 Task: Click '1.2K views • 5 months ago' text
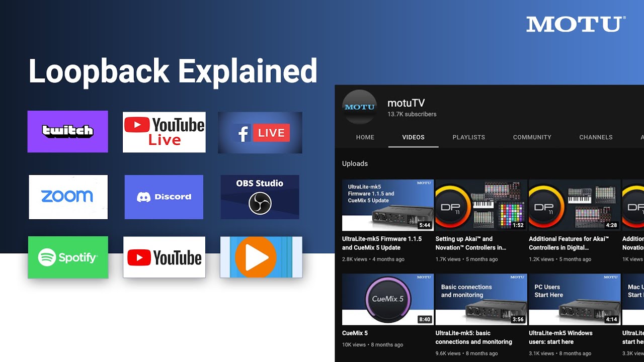[x=560, y=259]
